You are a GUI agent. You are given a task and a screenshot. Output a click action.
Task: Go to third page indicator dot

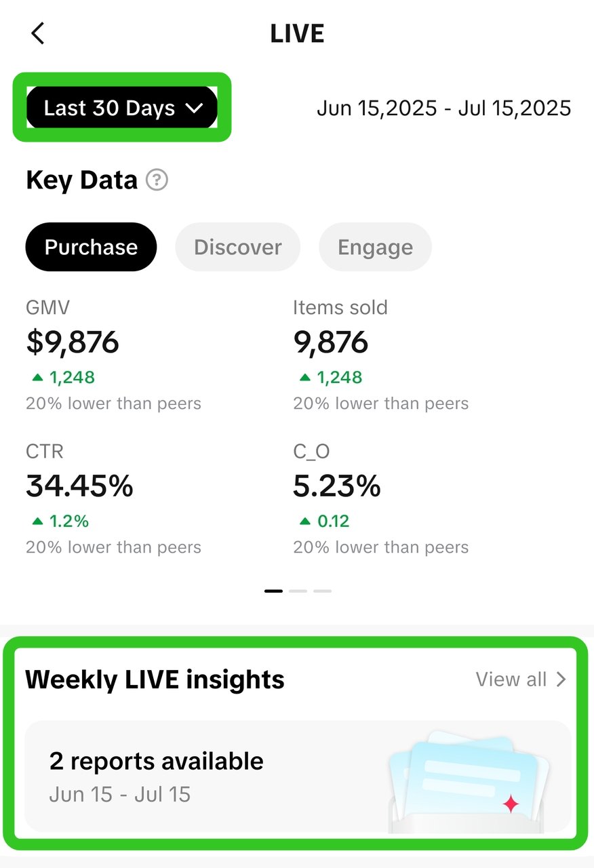322,591
